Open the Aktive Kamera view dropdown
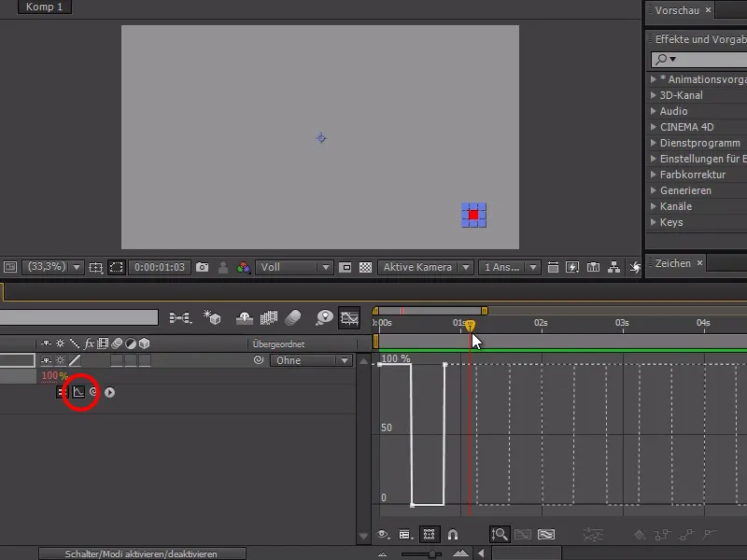This screenshot has height=560, width=747. [x=426, y=267]
